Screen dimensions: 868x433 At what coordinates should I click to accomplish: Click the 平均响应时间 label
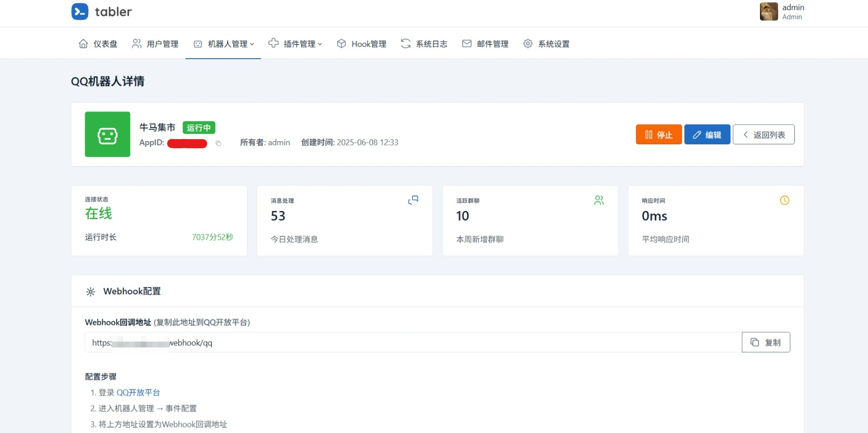click(x=666, y=239)
